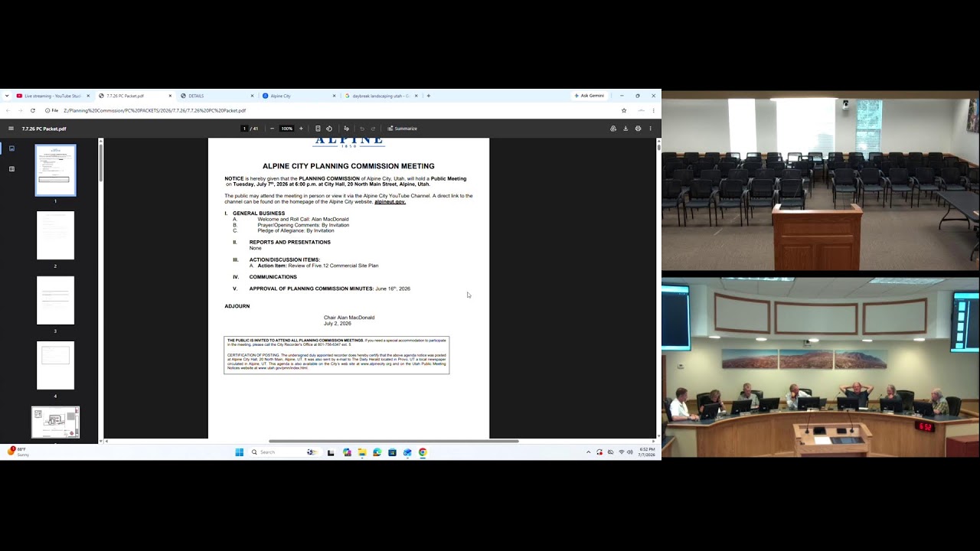Image resolution: width=980 pixels, height=551 pixels.
Task: Select page 5 site plan thumbnail
Action: click(55, 422)
